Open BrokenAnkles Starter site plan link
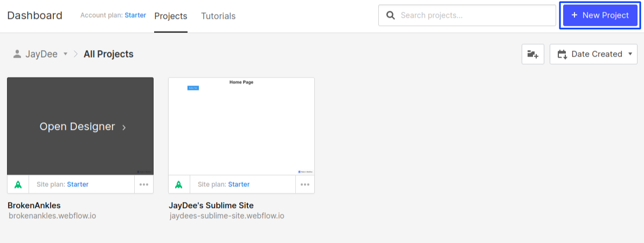 [x=78, y=184]
